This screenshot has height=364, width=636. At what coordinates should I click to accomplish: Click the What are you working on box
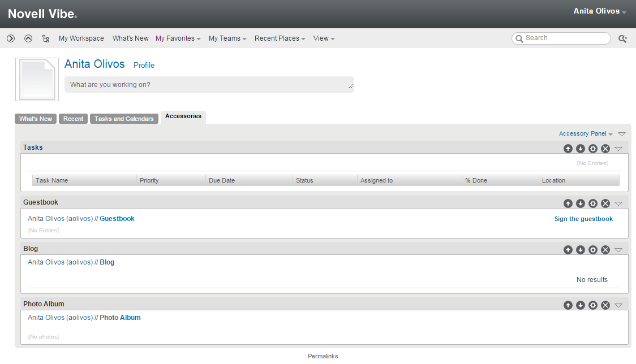(209, 85)
